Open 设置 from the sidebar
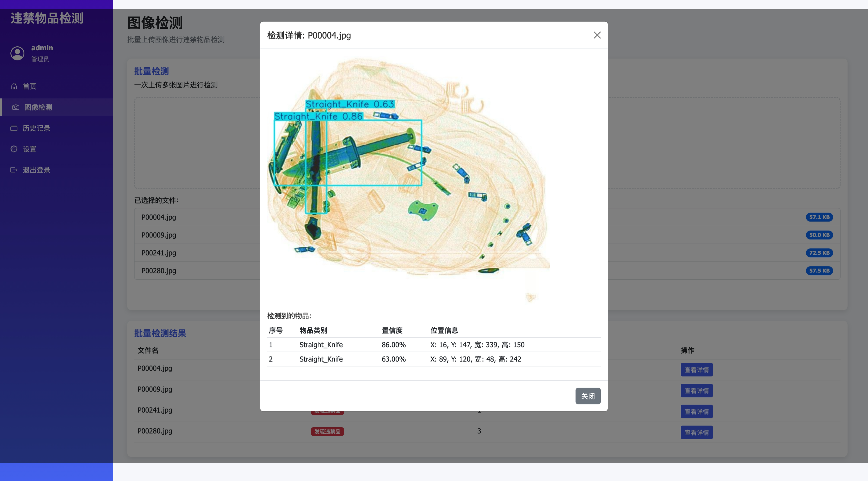The width and height of the screenshot is (868, 481). coord(29,149)
